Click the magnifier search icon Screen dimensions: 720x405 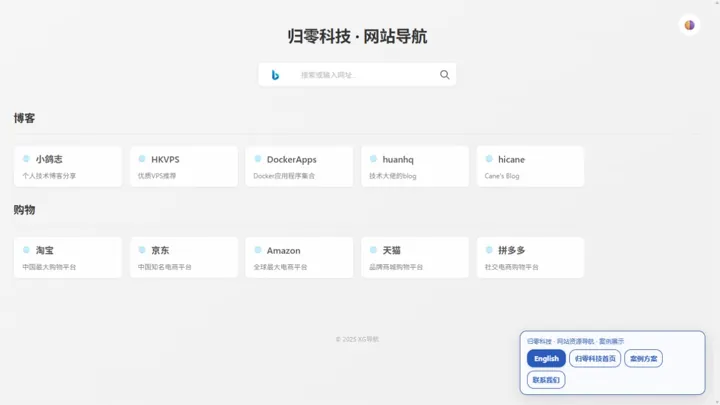[x=444, y=74]
